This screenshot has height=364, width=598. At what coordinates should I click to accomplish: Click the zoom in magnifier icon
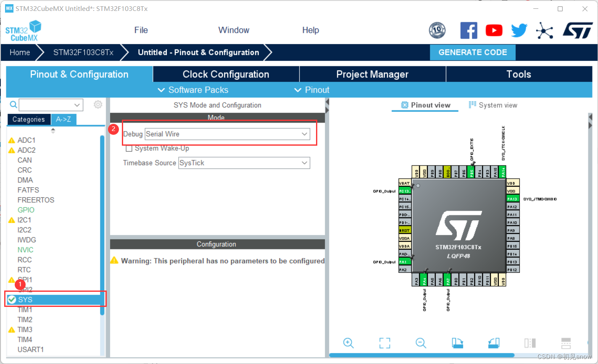click(x=348, y=343)
